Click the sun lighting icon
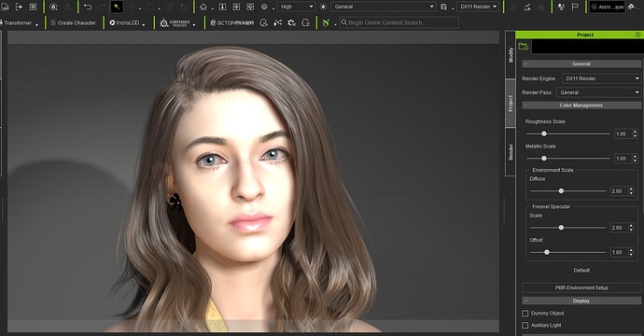 click(323, 7)
